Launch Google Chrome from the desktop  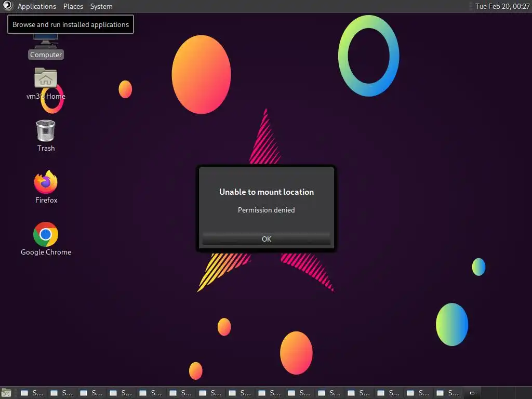[46, 239]
